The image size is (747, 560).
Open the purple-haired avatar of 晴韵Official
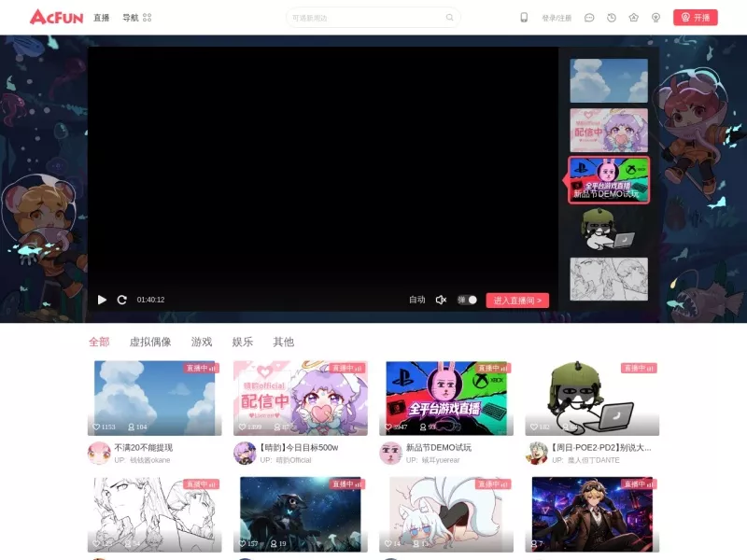(x=245, y=453)
